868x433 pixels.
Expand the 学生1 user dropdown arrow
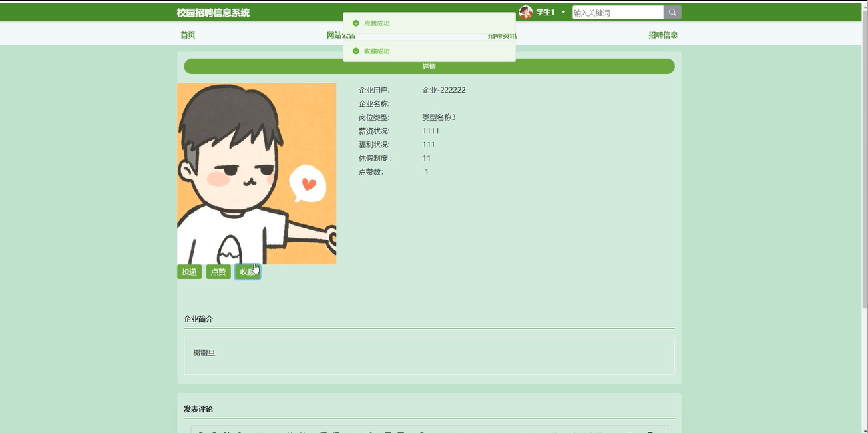click(563, 13)
